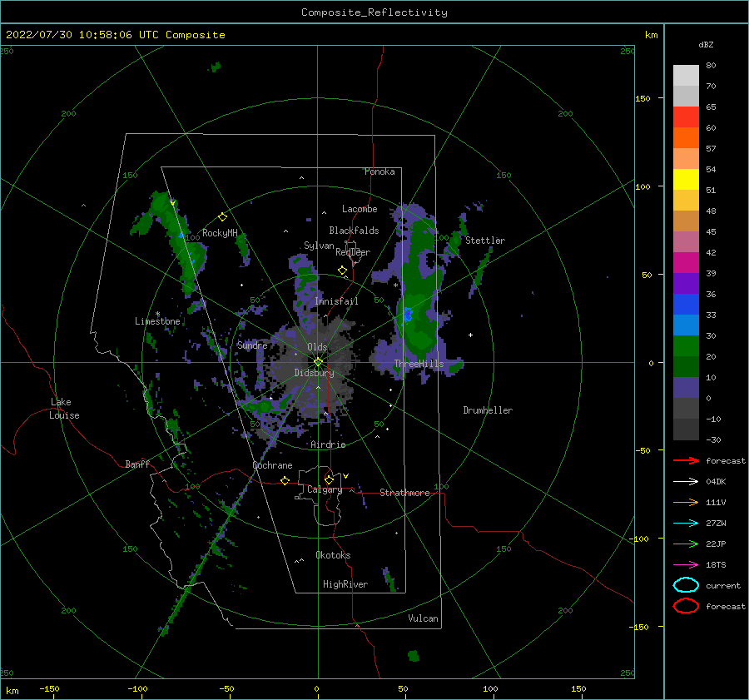
Task: Select the green 20-30 dBZ swatch
Action: click(x=686, y=346)
